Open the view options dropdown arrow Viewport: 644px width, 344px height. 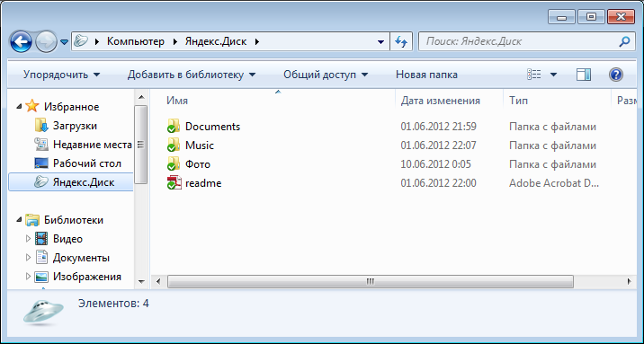pos(553,75)
